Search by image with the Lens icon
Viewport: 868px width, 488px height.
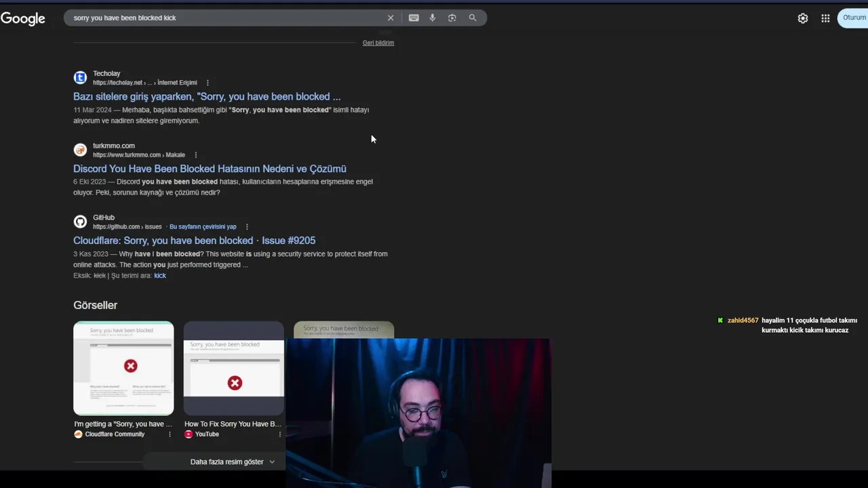point(452,18)
